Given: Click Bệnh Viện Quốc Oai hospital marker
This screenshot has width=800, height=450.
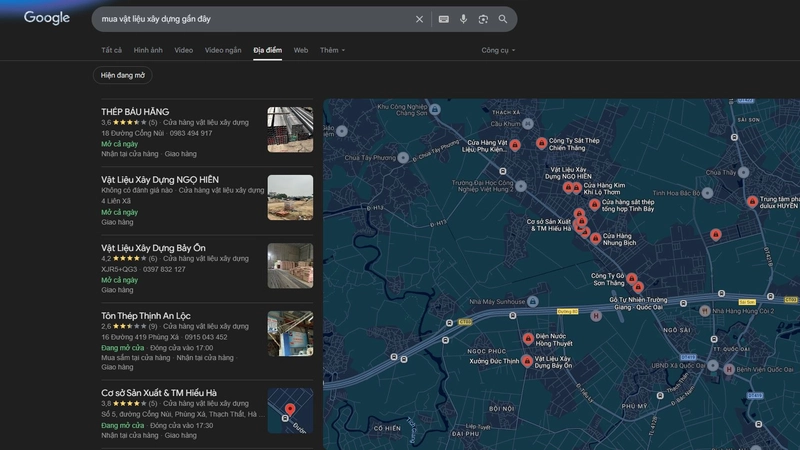Looking at the screenshot, I should [x=729, y=369].
